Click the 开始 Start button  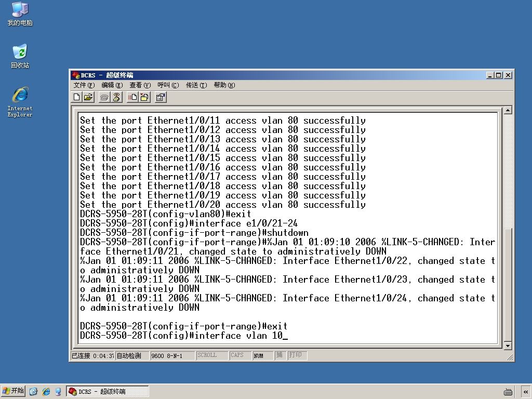coord(13,391)
